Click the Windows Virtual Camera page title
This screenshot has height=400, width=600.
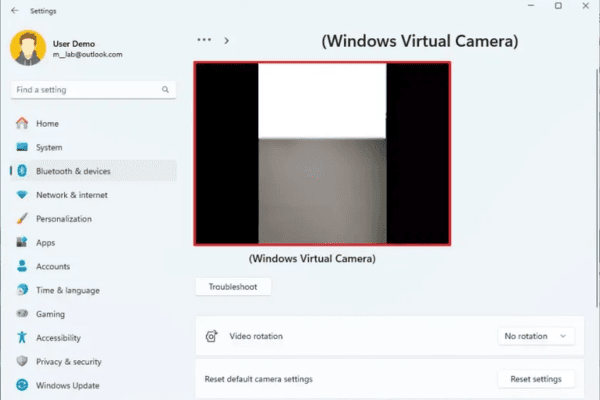(x=420, y=41)
